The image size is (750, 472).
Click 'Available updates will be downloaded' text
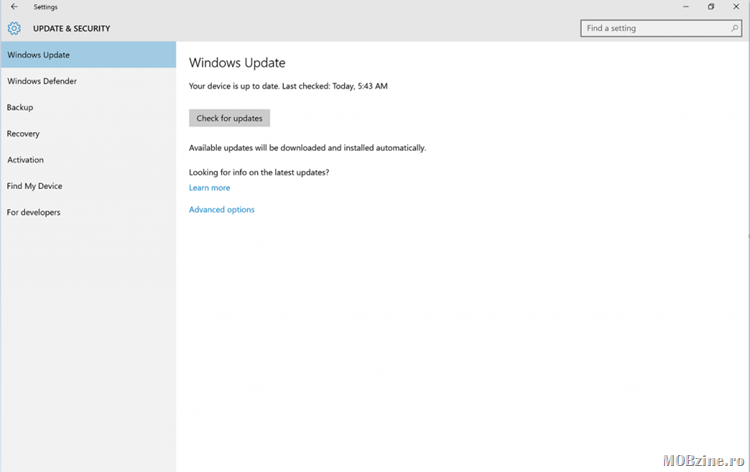[307, 148]
